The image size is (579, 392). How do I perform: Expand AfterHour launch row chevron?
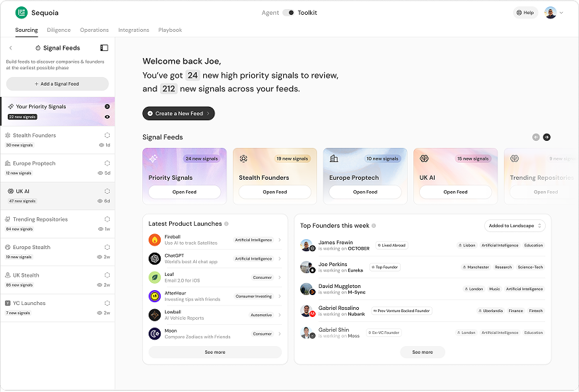click(x=280, y=296)
